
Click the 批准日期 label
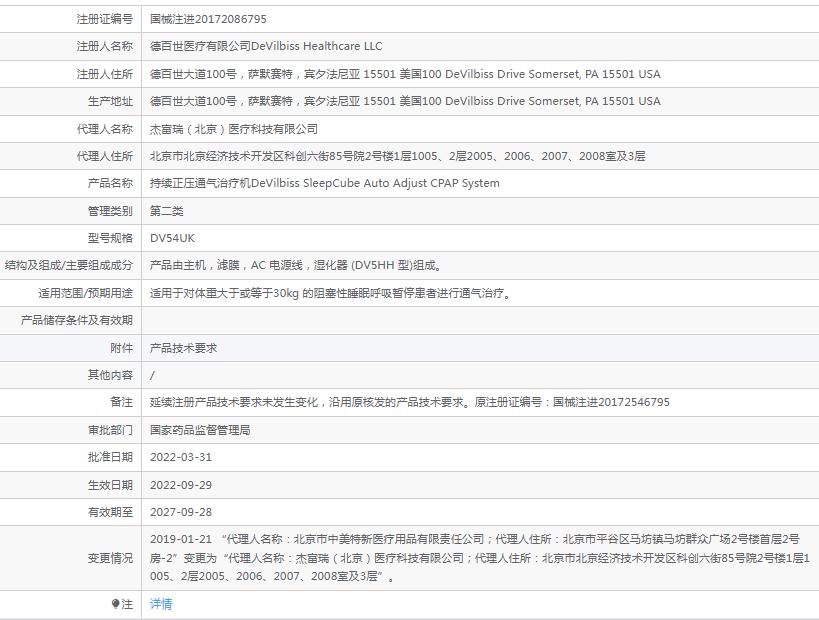tap(110, 457)
